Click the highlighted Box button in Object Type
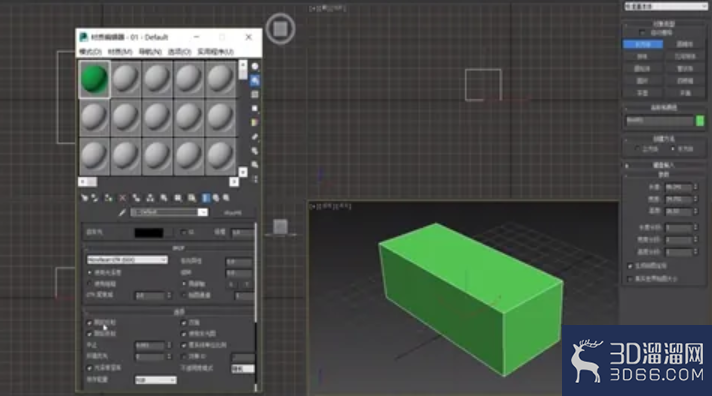 tap(643, 44)
